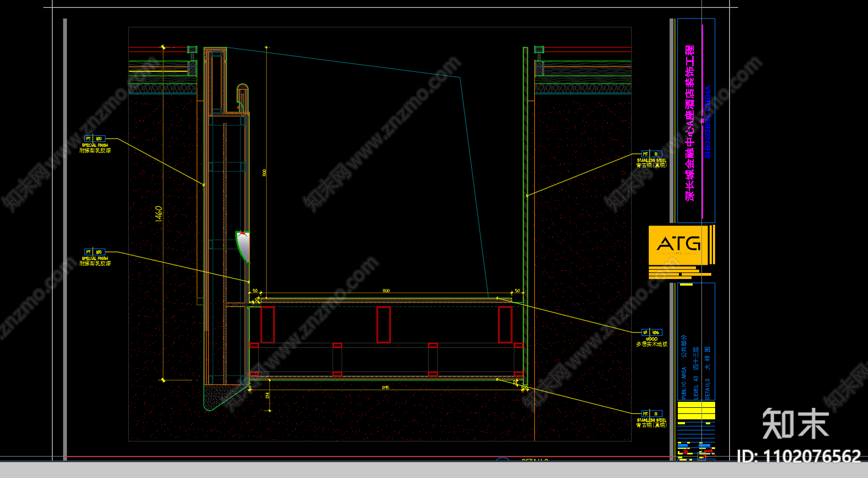Select the curved wall sconce fixture

[243, 247]
